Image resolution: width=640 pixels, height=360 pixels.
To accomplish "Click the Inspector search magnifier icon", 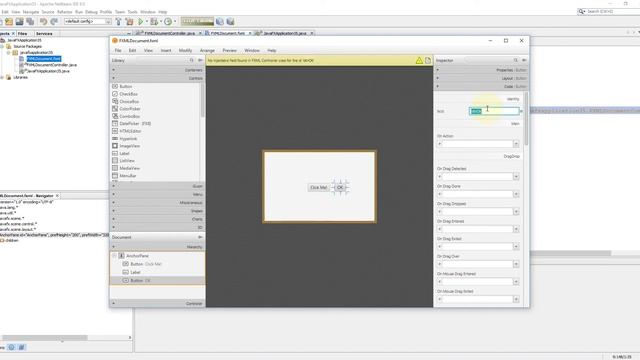I will (516, 60).
